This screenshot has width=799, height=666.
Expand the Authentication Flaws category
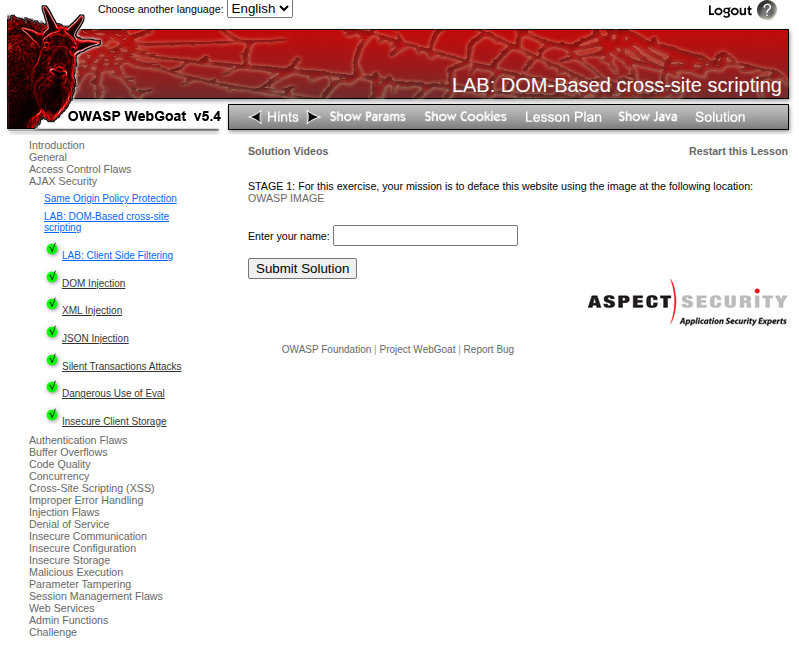78,440
